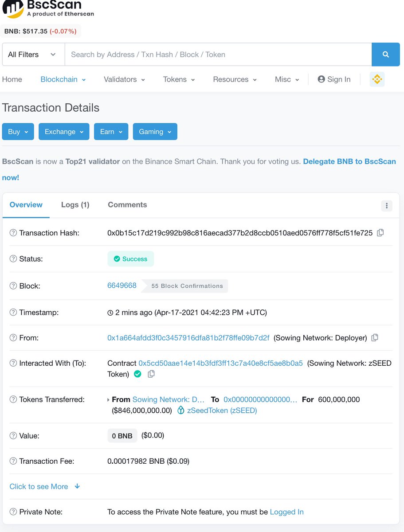Screen dimensions: 404x532
Task: Click the Binance chain logo icon
Action: point(377,79)
